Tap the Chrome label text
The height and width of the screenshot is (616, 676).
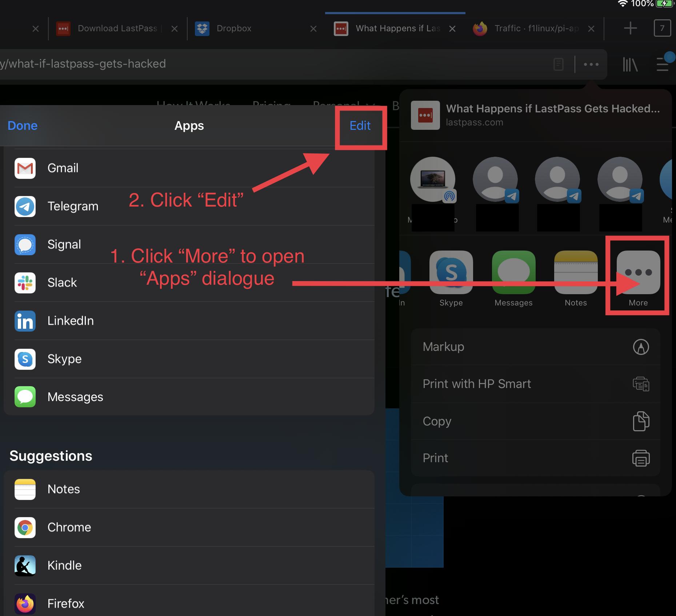click(x=69, y=528)
